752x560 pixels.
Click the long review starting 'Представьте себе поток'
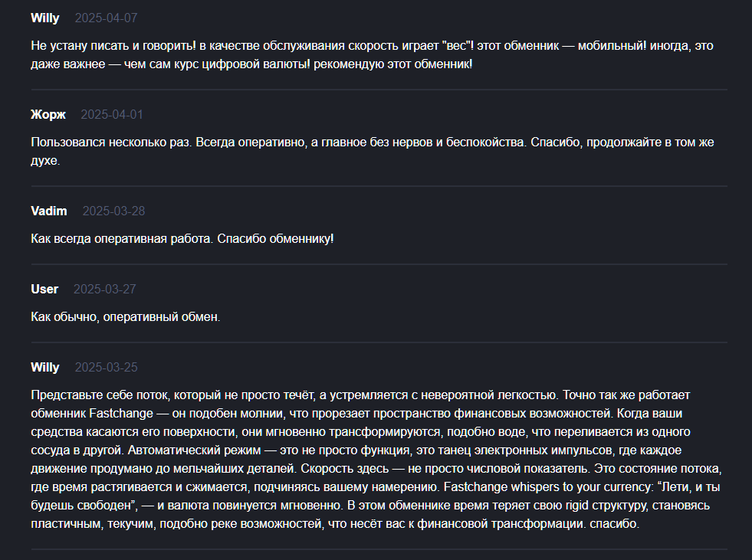pos(376,460)
